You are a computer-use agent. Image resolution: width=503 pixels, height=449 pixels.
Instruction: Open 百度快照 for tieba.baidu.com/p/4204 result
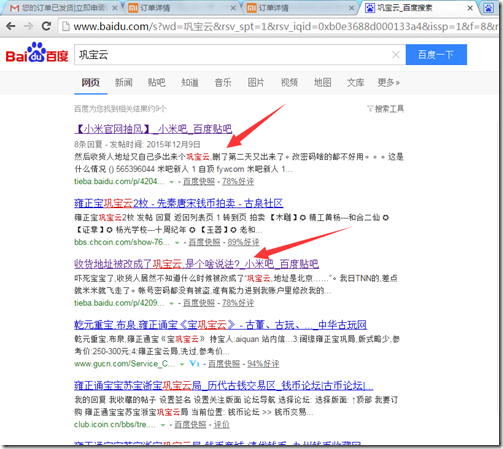(199, 181)
